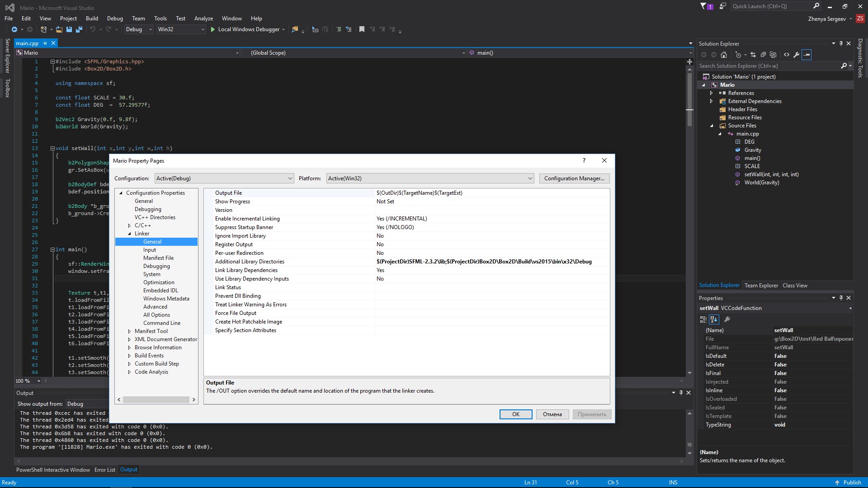Expand the Manifest Tool node
The width and height of the screenshot is (868, 488).
[129, 331]
